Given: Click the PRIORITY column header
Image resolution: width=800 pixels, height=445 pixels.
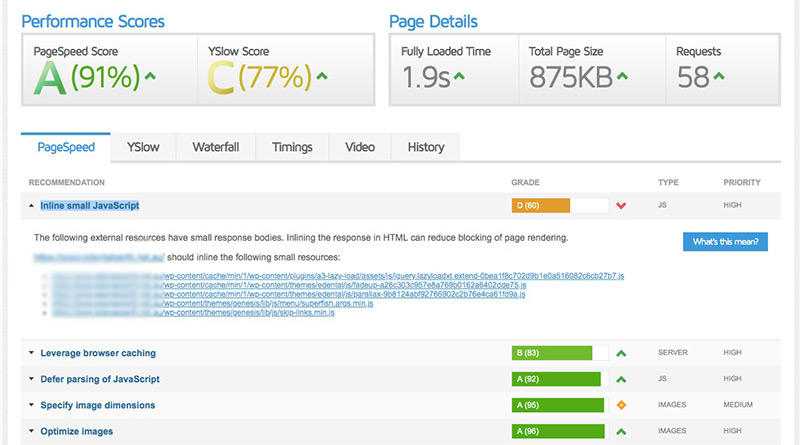Looking at the screenshot, I should (742, 182).
